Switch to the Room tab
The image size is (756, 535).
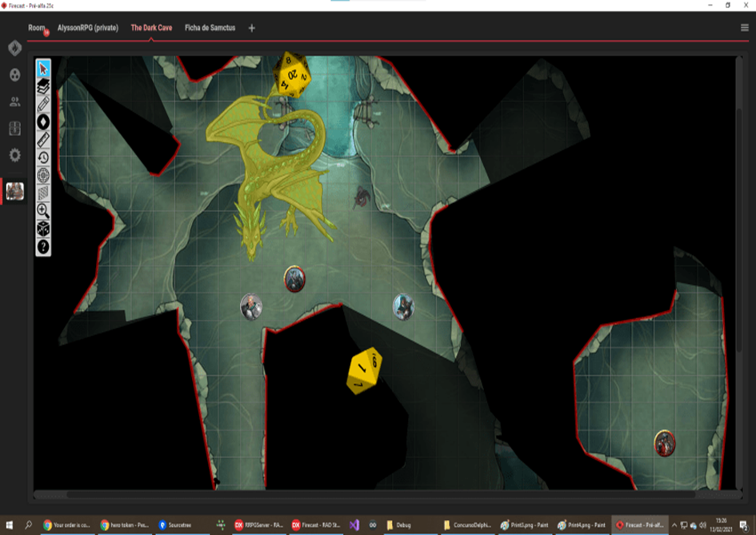37,28
